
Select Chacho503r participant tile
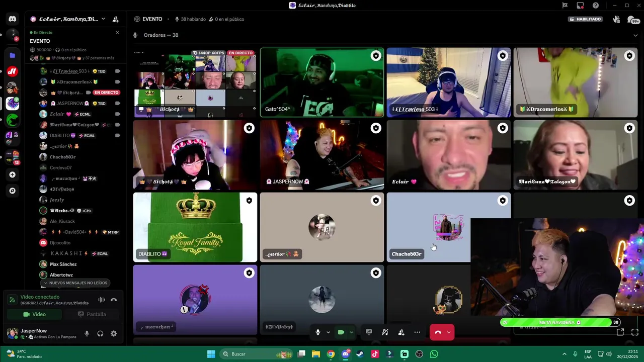(428, 227)
